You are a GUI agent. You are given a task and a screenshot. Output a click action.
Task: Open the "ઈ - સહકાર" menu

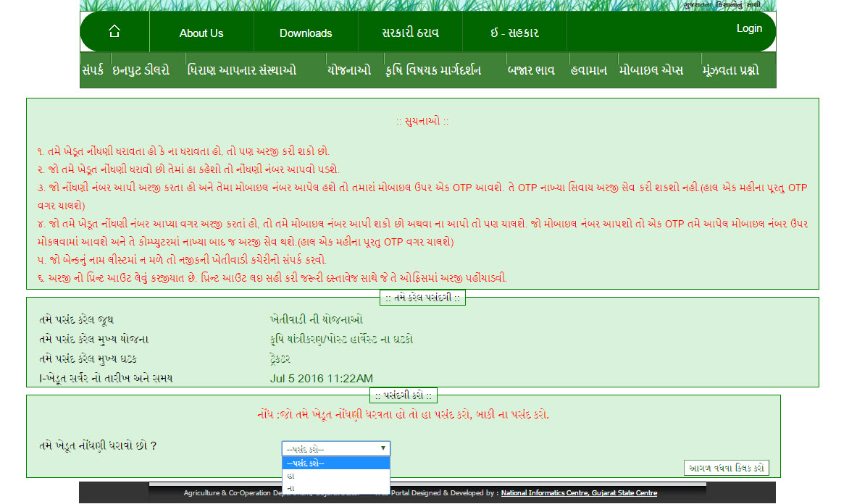514,32
